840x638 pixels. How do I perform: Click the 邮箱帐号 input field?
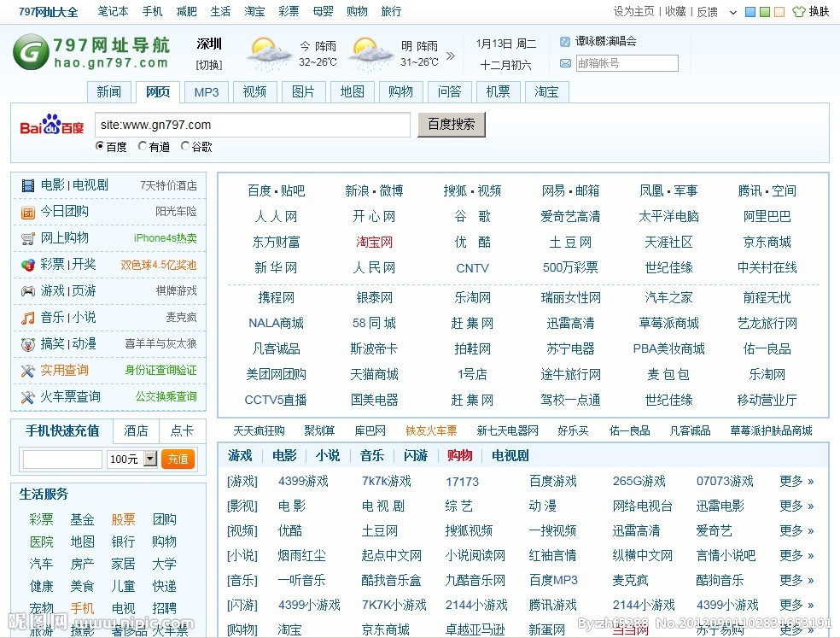627,63
